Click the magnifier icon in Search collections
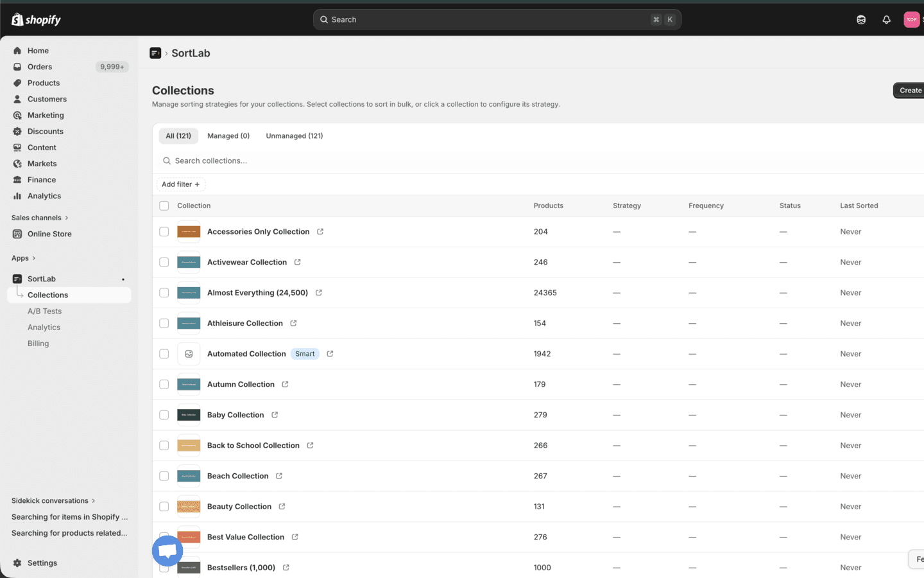The height and width of the screenshot is (578, 924). point(167,161)
